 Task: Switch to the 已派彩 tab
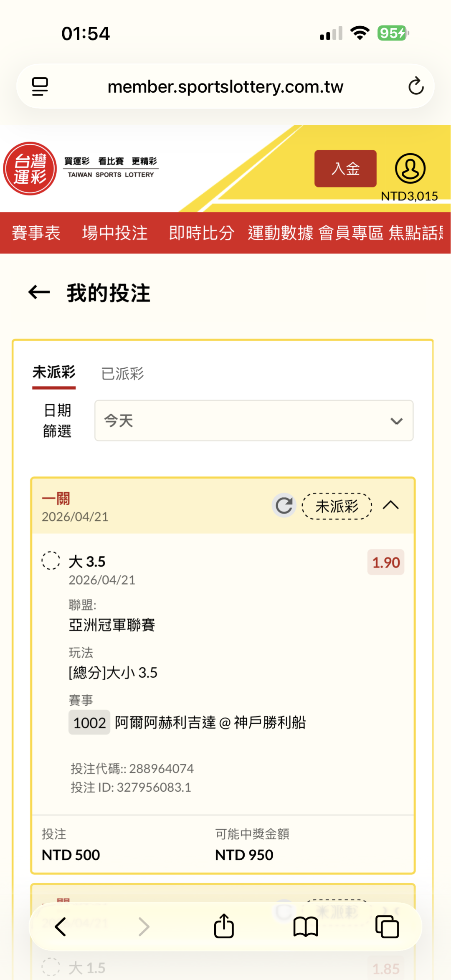pos(122,373)
